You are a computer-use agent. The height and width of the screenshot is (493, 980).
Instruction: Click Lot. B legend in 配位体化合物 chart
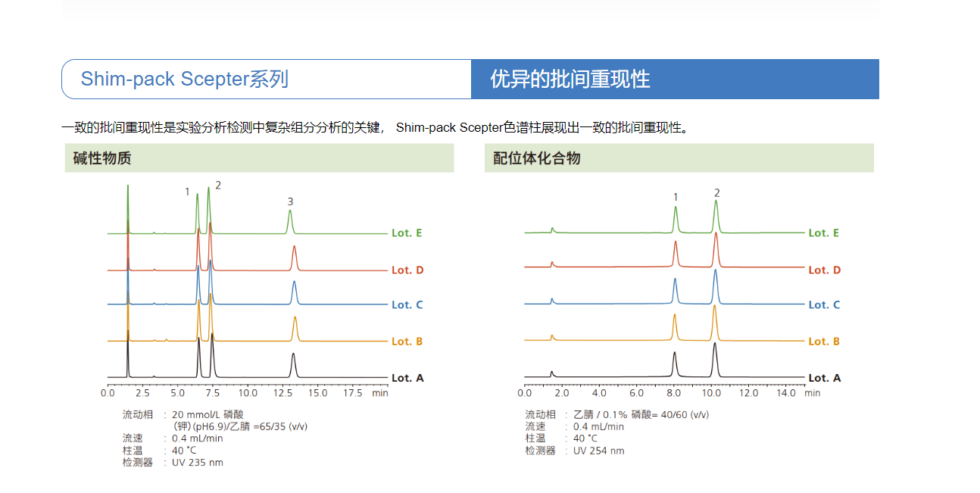pos(824,342)
